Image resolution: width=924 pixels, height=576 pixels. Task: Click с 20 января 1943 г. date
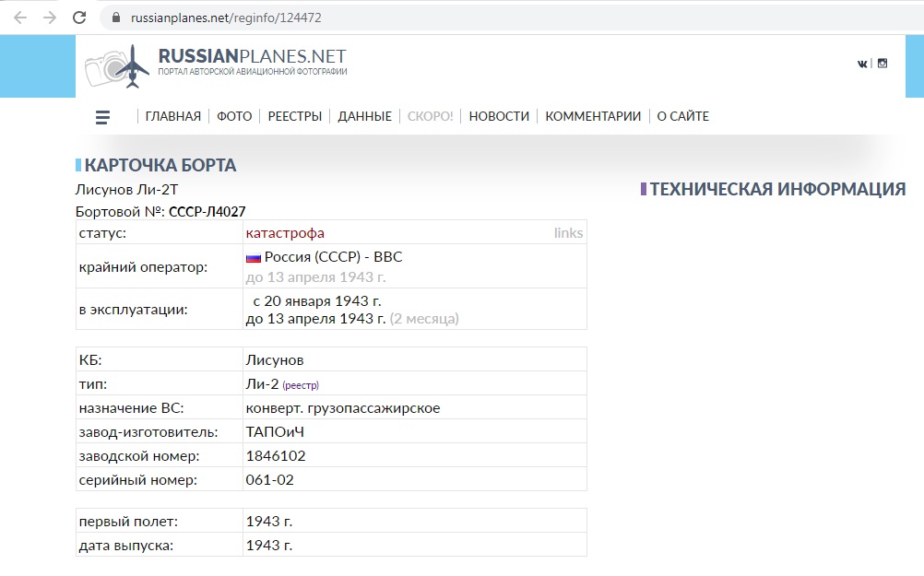pos(317,301)
